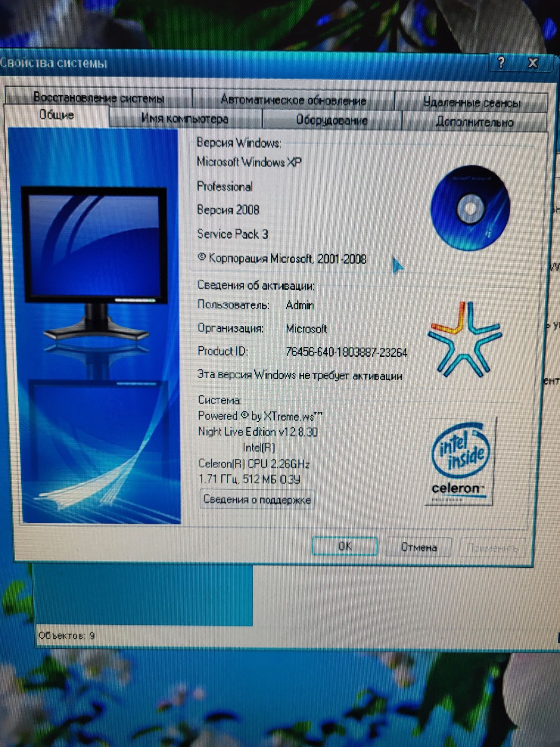Click the Отмена button

(419, 547)
